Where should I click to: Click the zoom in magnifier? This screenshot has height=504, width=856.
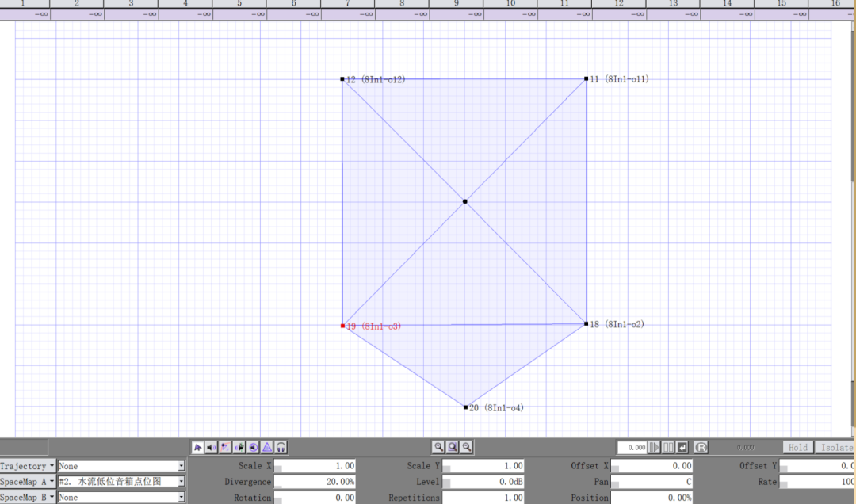[x=438, y=448]
